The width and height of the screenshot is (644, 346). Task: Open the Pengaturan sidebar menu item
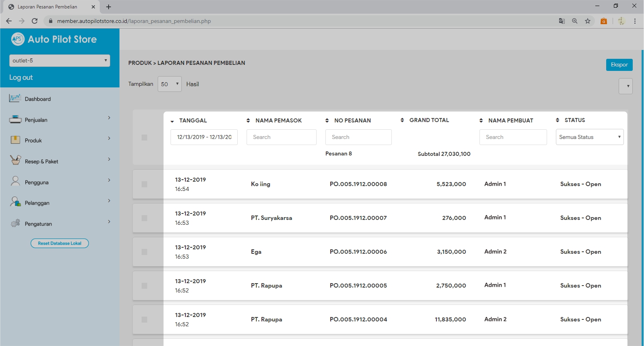(60, 224)
